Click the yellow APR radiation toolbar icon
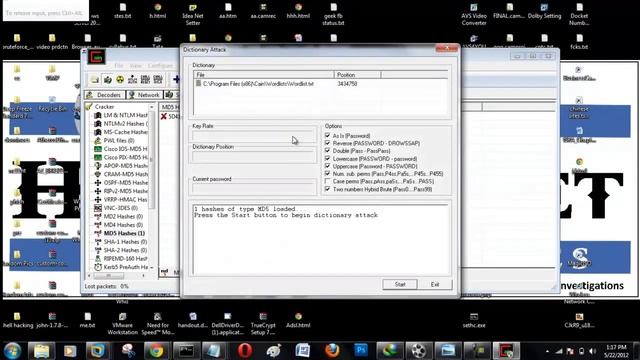This screenshot has width=640, height=360. pyautogui.click(x=120, y=79)
